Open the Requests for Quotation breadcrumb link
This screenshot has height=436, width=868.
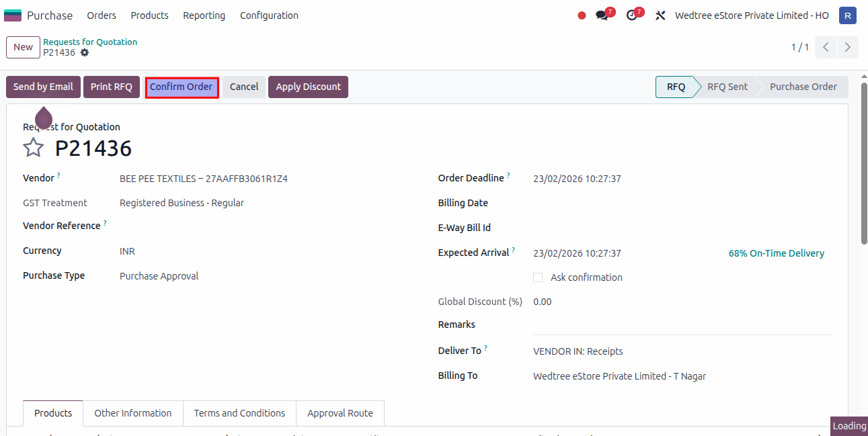pos(90,42)
